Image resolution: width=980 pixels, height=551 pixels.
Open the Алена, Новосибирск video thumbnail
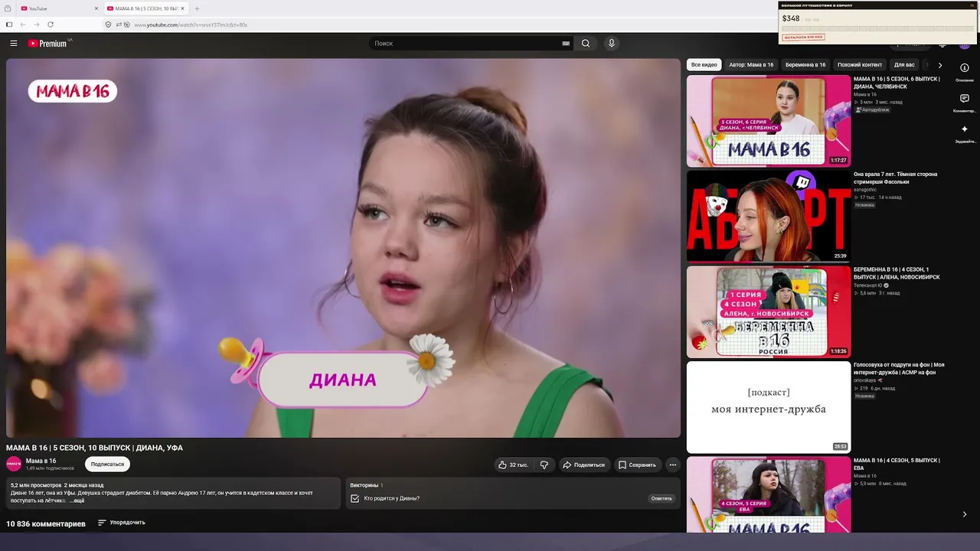pyautogui.click(x=769, y=311)
